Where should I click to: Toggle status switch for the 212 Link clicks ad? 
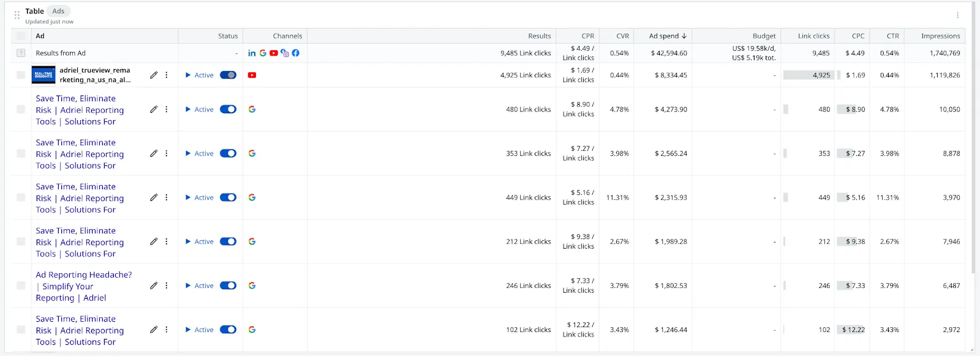228,242
